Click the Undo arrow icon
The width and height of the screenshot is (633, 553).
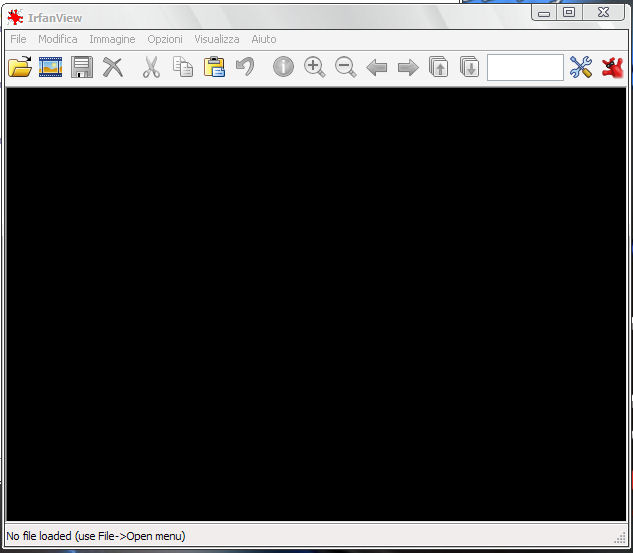tap(245, 67)
